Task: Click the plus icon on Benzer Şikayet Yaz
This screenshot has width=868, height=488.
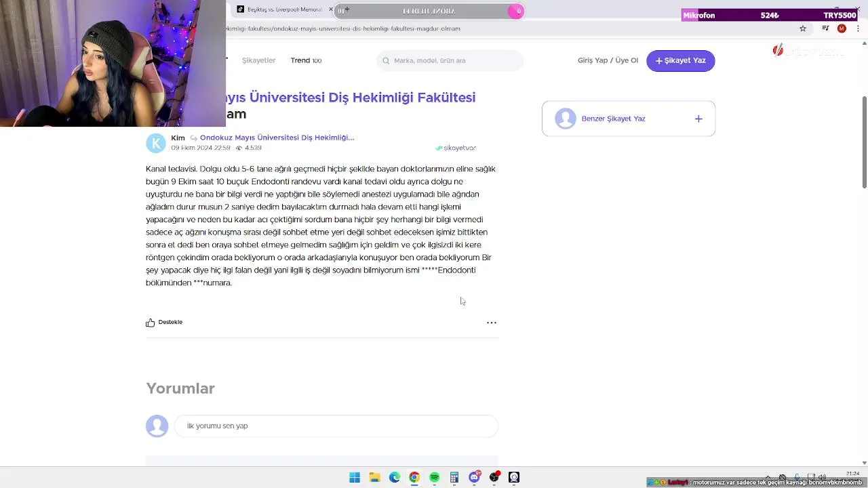Action: [x=698, y=119]
